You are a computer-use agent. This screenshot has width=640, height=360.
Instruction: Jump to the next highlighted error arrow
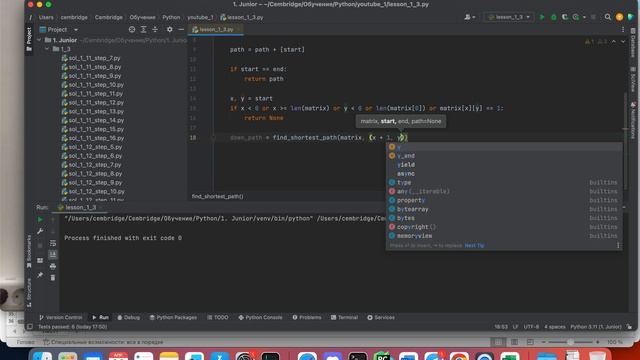623,42
